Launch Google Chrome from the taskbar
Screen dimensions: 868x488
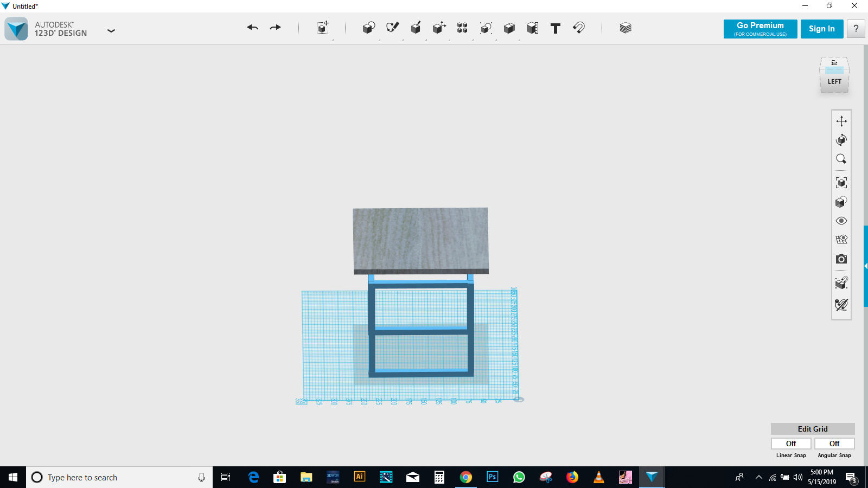pyautogui.click(x=466, y=477)
